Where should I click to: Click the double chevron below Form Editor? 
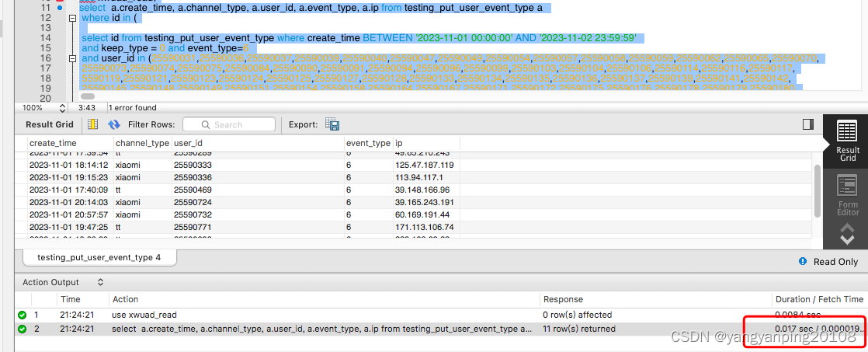848,234
